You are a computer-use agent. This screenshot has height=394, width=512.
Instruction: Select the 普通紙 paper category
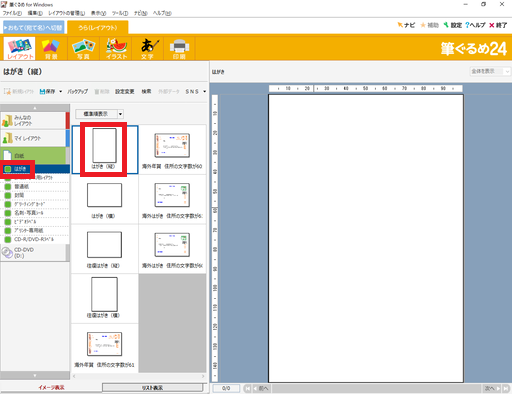tap(21, 186)
